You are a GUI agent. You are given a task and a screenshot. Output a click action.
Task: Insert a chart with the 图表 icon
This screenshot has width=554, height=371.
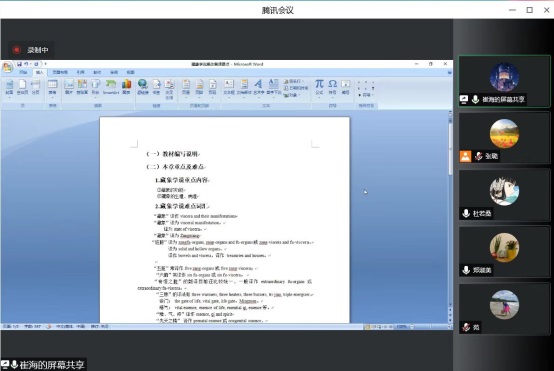(x=126, y=87)
